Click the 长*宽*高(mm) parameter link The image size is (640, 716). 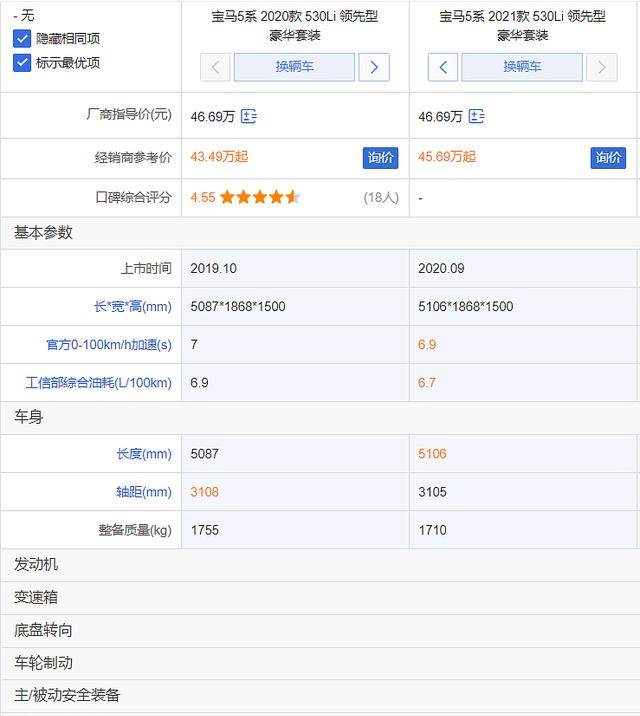coord(133,306)
